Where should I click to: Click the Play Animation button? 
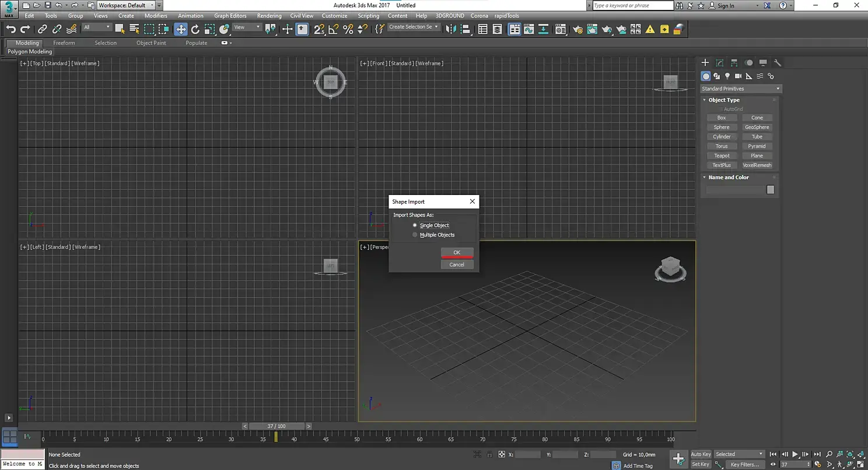point(794,454)
